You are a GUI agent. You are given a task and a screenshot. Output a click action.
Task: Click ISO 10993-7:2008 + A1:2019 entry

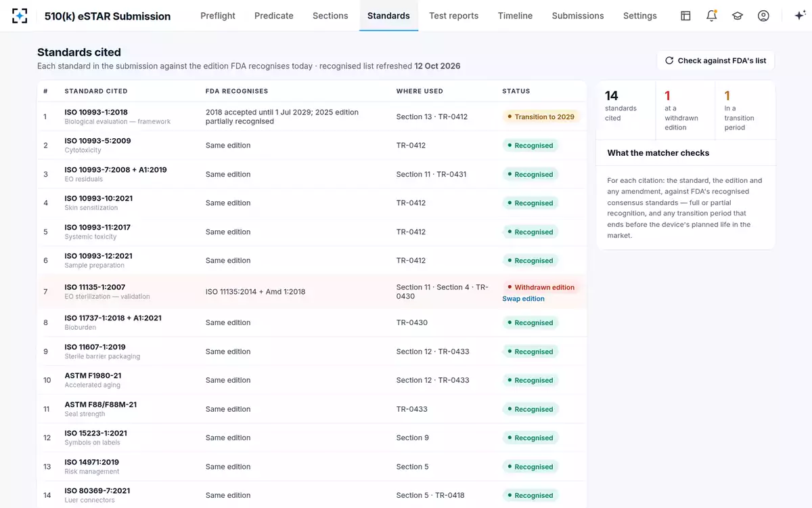pyautogui.click(x=116, y=170)
